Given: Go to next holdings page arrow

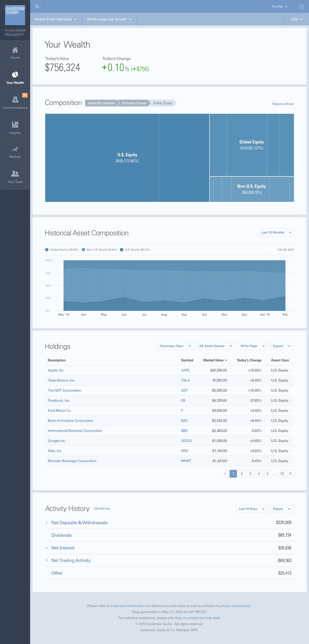Looking at the screenshot, I should coord(290,474).
